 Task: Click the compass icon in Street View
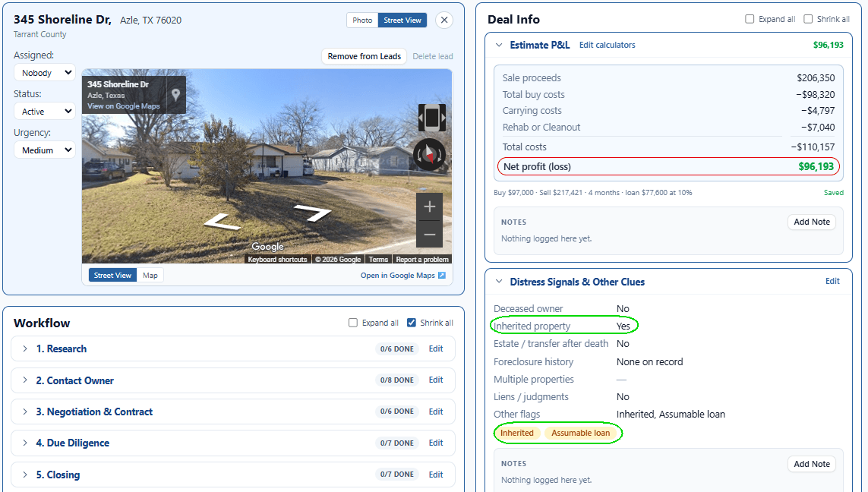tap(430, 154)
